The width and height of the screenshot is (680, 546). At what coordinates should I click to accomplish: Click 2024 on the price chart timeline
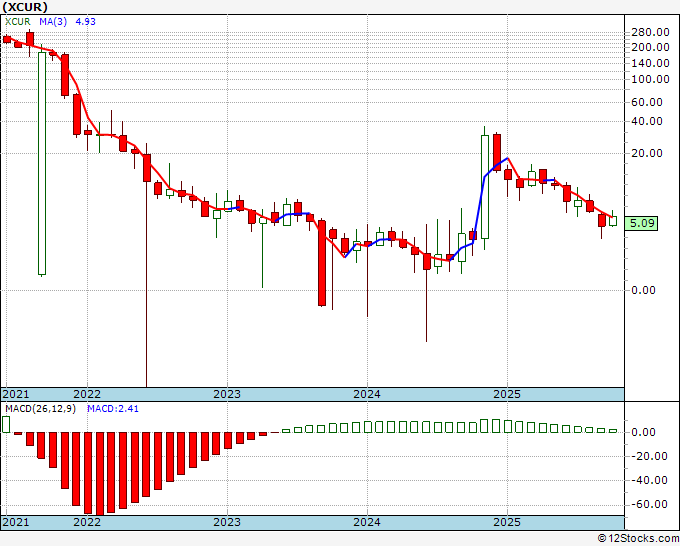tap(367, 394)
